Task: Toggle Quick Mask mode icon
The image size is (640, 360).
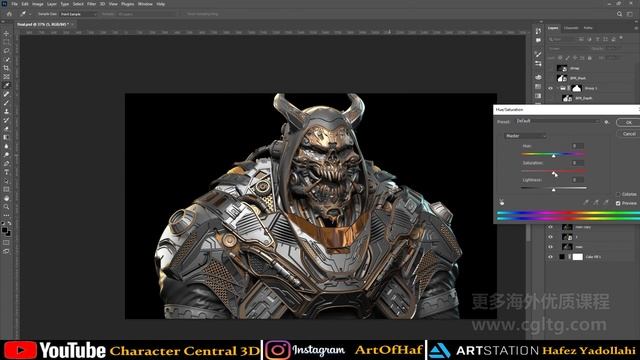Action: point(6,243)
